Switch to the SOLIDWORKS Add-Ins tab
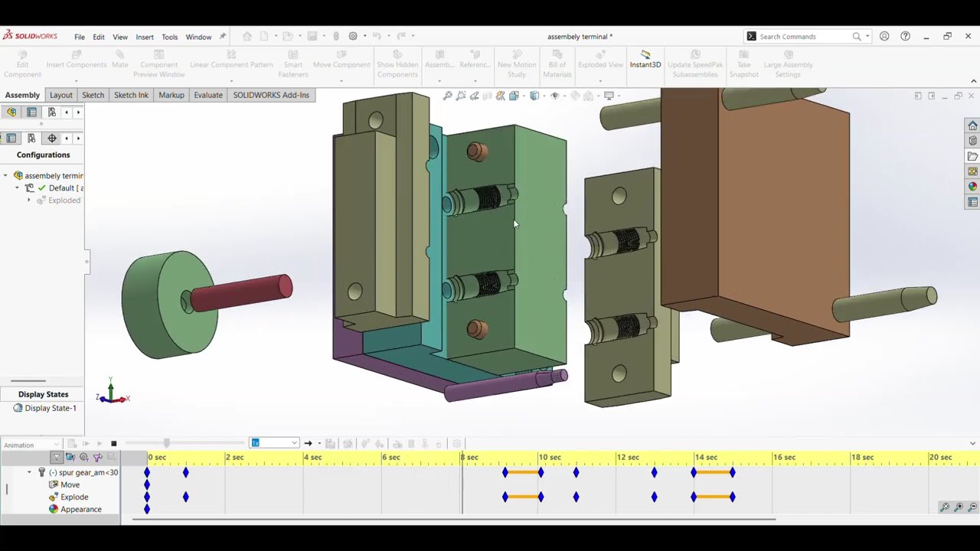The width and height of the screenshot is (980, 551). [271, 95]
